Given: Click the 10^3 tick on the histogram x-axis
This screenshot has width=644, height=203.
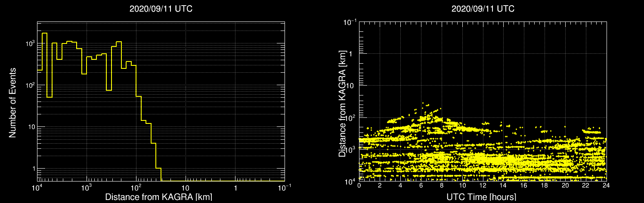Looking at the screenshot, I should point(87,188).
